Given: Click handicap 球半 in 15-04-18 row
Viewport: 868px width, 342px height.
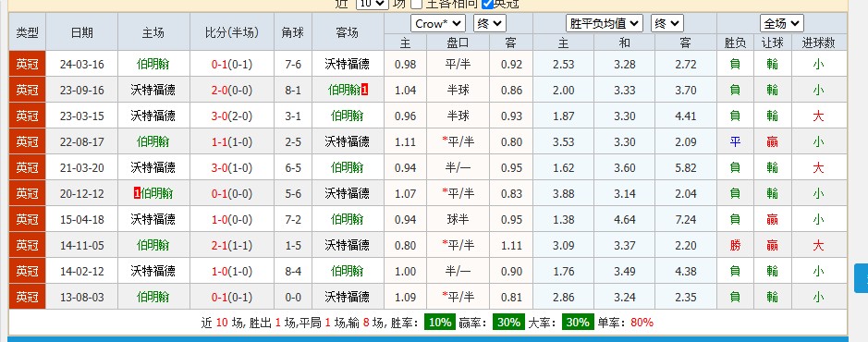Looking at the screenshot, I should [458, 219].
